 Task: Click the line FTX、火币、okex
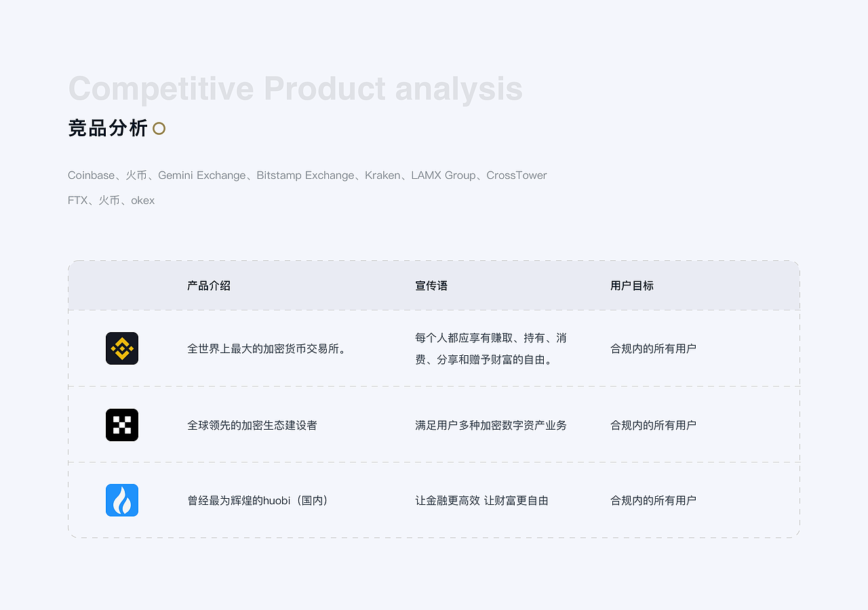pos(111,200)
